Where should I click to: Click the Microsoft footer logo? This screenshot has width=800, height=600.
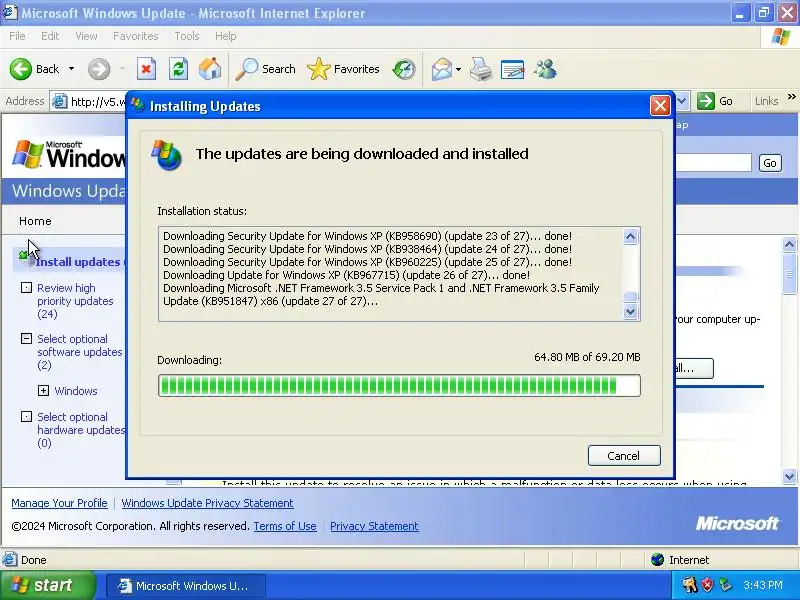point(737,523)
